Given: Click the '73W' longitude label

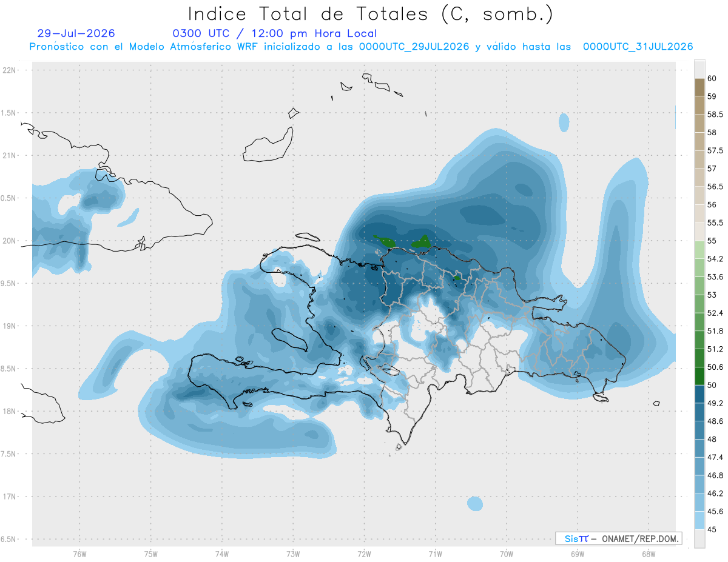Looking at the screenshot, I should [293, 554].
